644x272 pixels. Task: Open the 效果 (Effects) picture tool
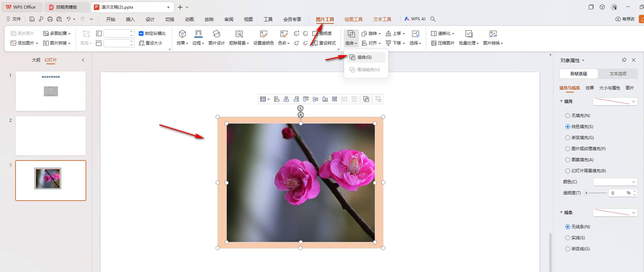[182, 37]
